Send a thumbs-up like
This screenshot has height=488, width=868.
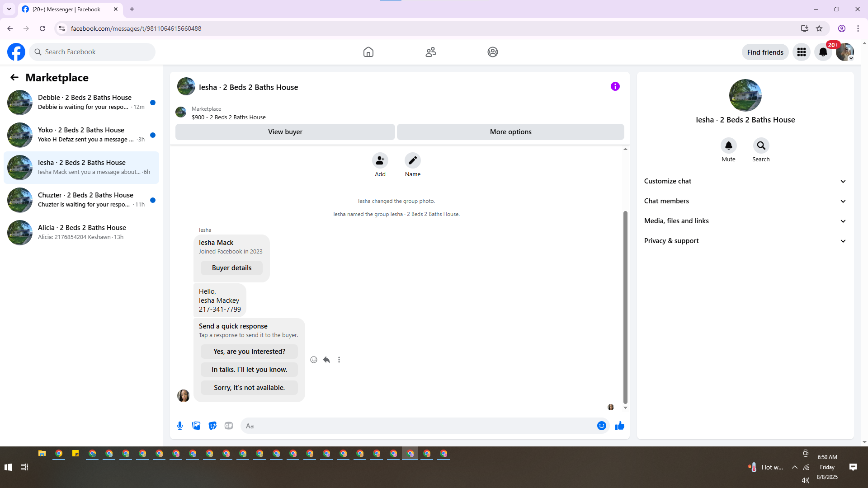coord(619,426)
